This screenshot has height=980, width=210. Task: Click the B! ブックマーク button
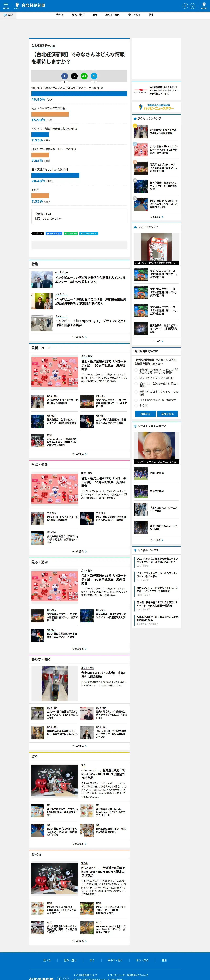click(89, 234)
